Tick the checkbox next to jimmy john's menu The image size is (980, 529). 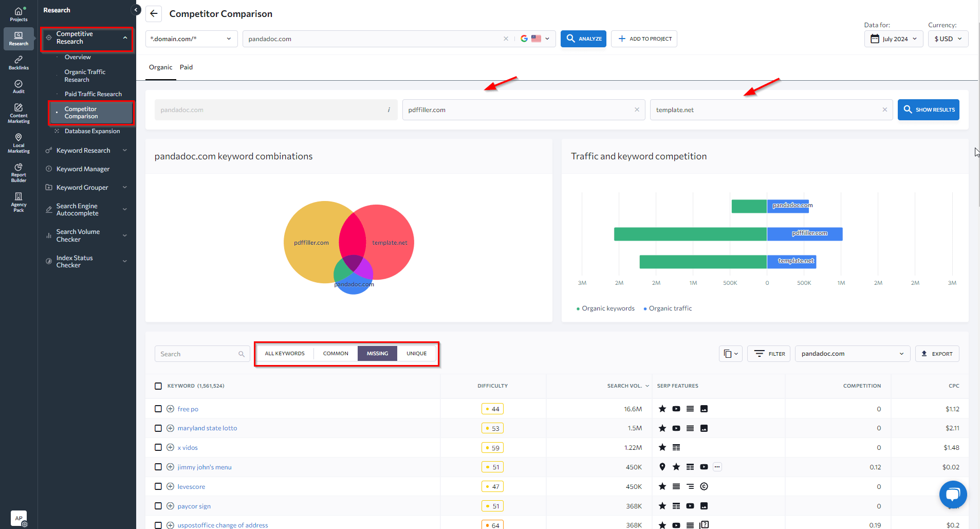click(x=158, y=467)
